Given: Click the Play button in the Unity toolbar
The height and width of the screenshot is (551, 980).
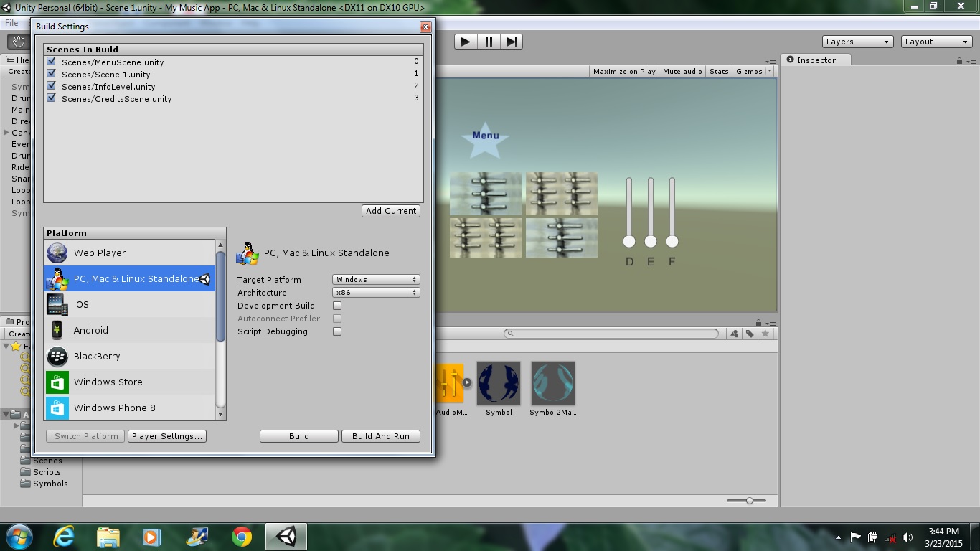Looking at the screenshot, I should click(466, 42).
